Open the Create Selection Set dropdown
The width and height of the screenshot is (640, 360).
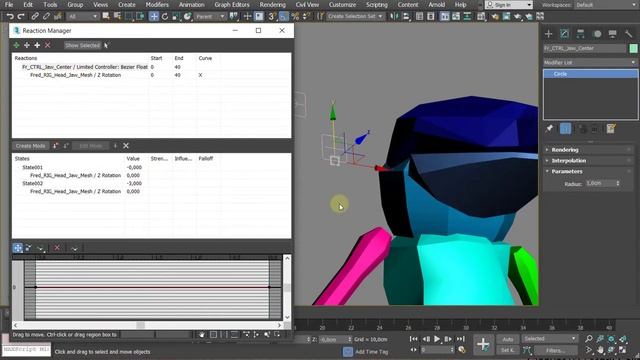pyautogui.click(x=356, y=16)
